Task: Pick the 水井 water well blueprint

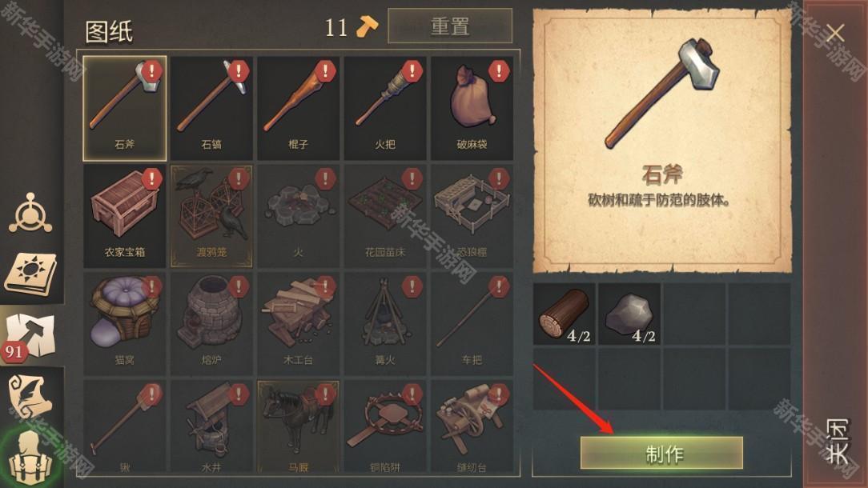Action: (211, 426)
